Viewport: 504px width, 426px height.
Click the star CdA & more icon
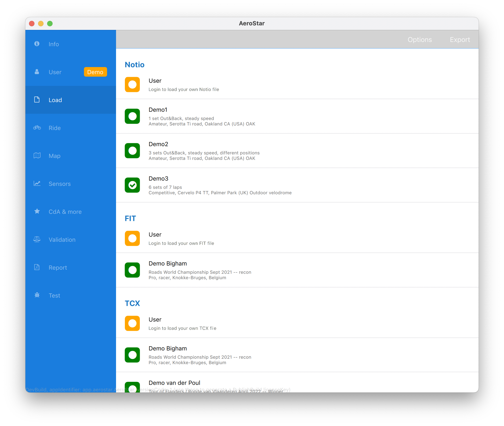(x=37, y=211)
